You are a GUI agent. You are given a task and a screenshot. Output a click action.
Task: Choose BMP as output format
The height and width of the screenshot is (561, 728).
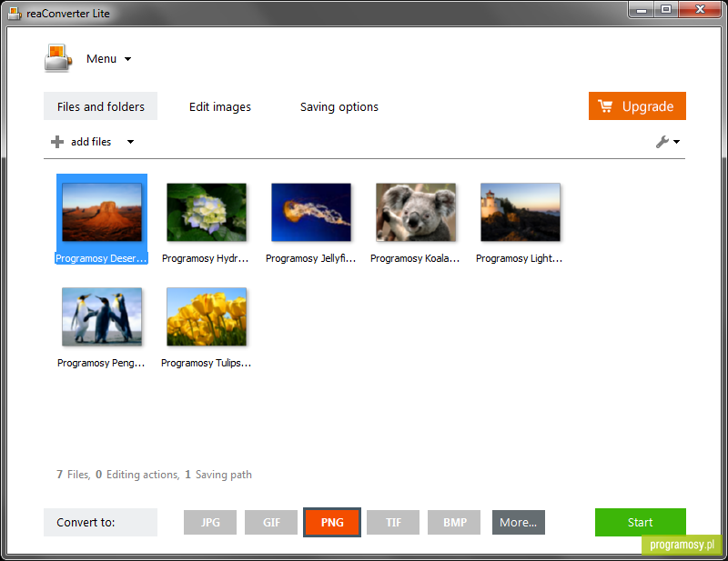click(454, 523)
